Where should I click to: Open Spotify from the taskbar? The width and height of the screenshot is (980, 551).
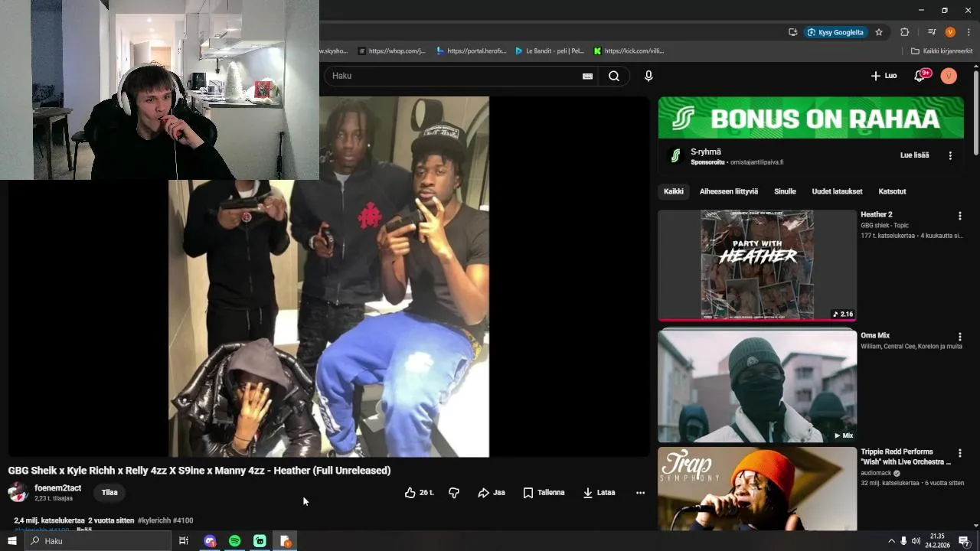pyautogui.click(x=235, y=541)
